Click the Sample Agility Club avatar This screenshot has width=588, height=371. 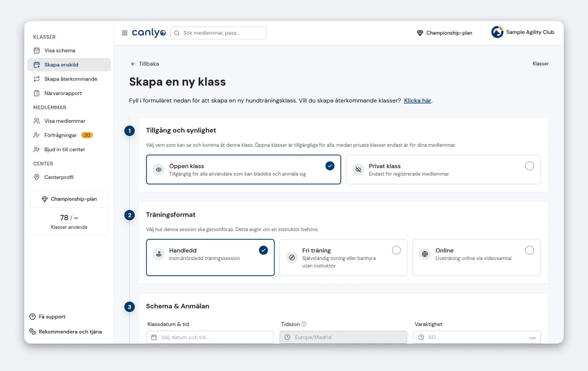point(497,32)
